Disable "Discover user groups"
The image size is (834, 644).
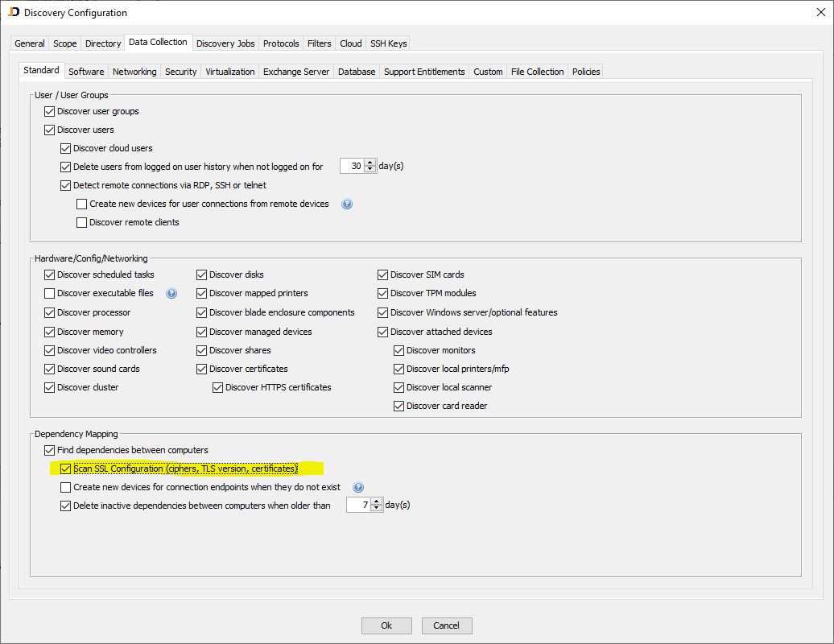[49, 111]
